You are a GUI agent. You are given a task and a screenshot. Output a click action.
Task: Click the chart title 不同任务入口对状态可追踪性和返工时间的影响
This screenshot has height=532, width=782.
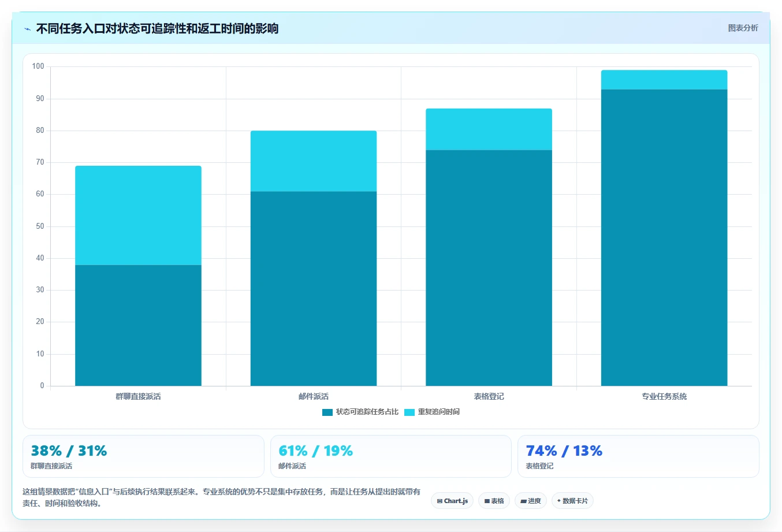point(157,28)
